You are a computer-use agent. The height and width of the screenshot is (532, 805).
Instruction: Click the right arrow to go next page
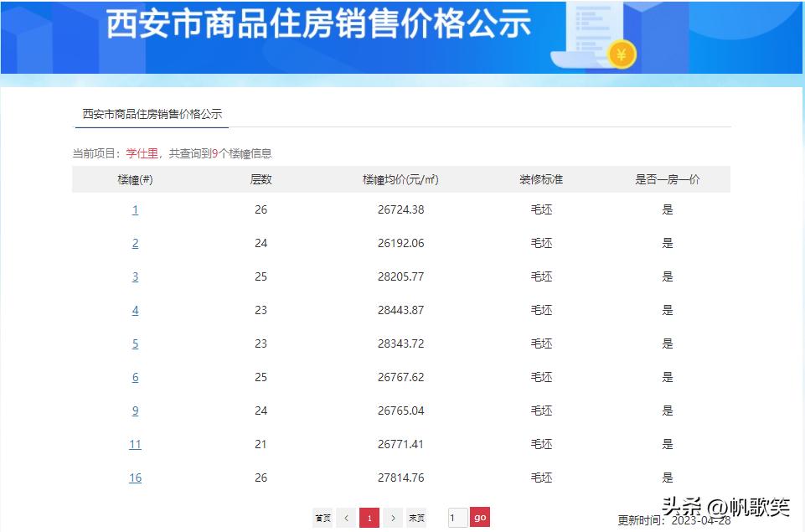(393, 519)
